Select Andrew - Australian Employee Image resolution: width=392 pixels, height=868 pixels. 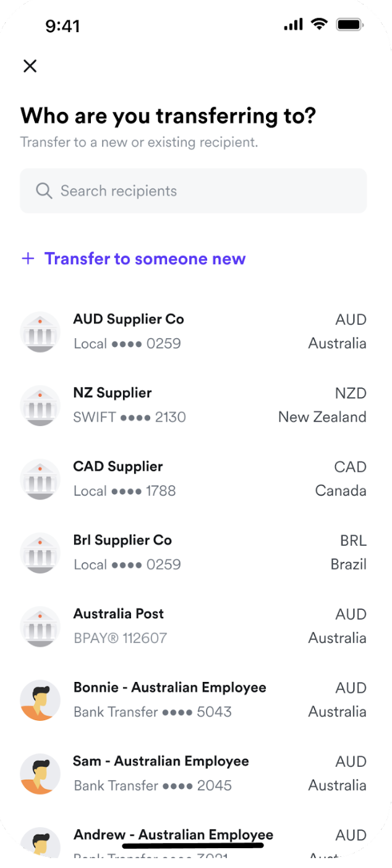point(173,835)
